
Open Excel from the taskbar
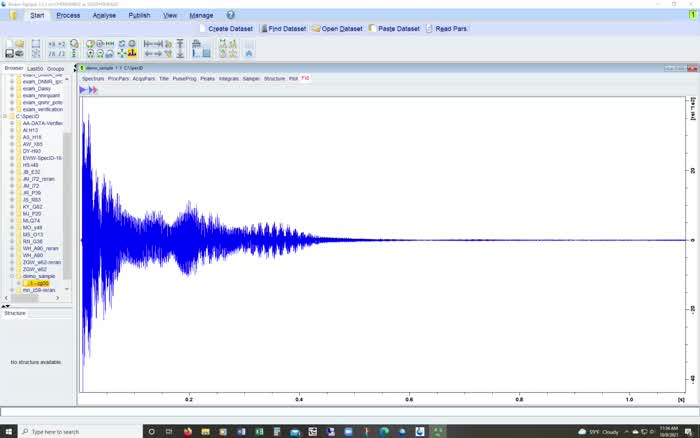259,432
